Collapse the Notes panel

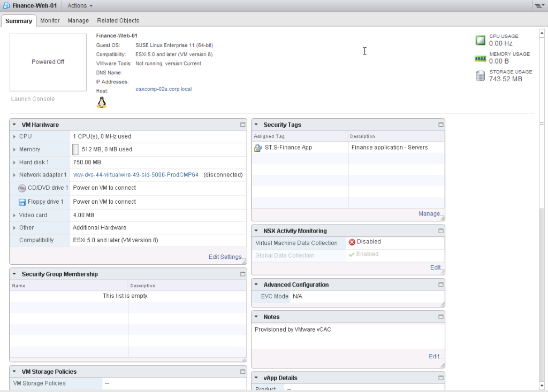tap(256, 317)
